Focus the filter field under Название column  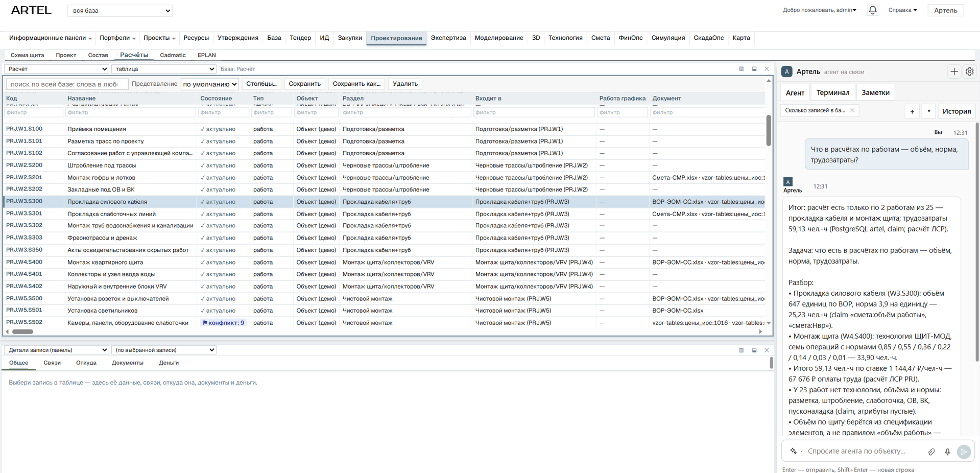click(x=131, y=112)
